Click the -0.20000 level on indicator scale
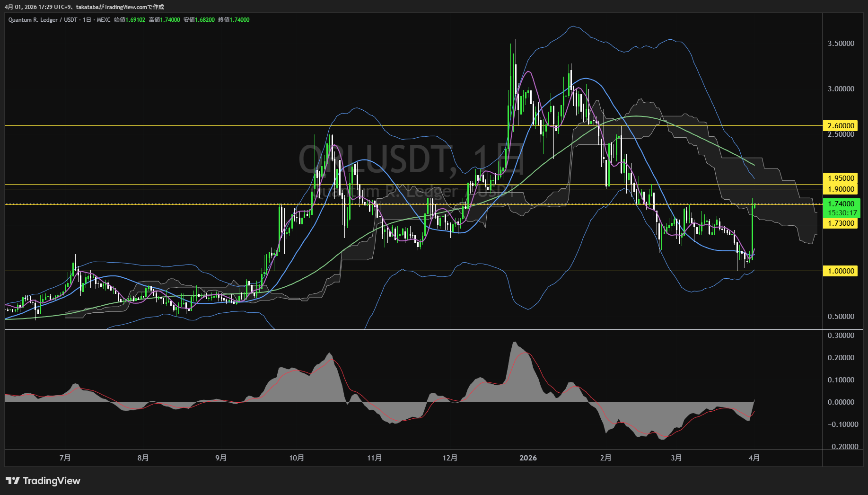The width and height of the screenshot is (868, 495). (x=842, y=447)
